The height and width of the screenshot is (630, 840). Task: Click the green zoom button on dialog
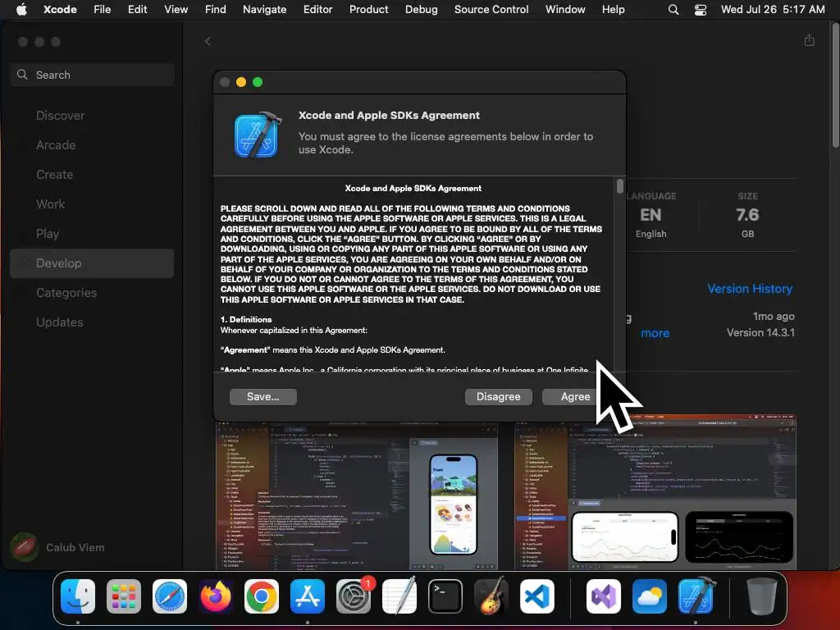click(x=258, y=82)
